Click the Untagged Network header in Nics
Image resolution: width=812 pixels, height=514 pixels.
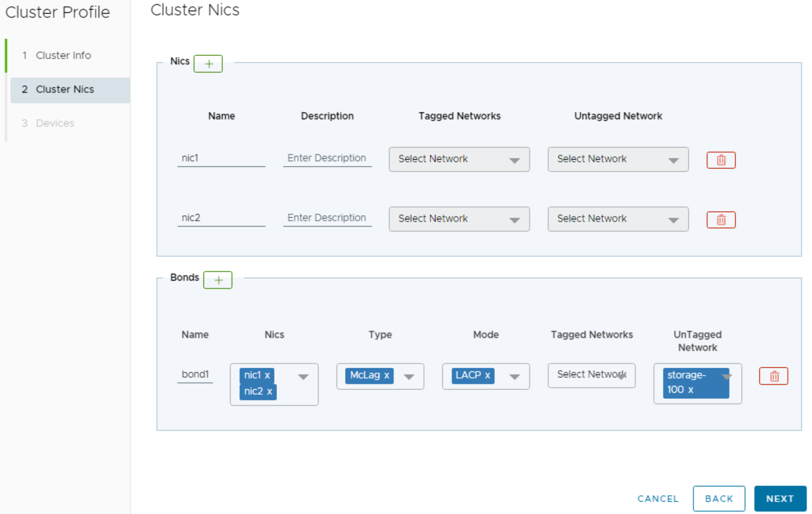[618, 116]
